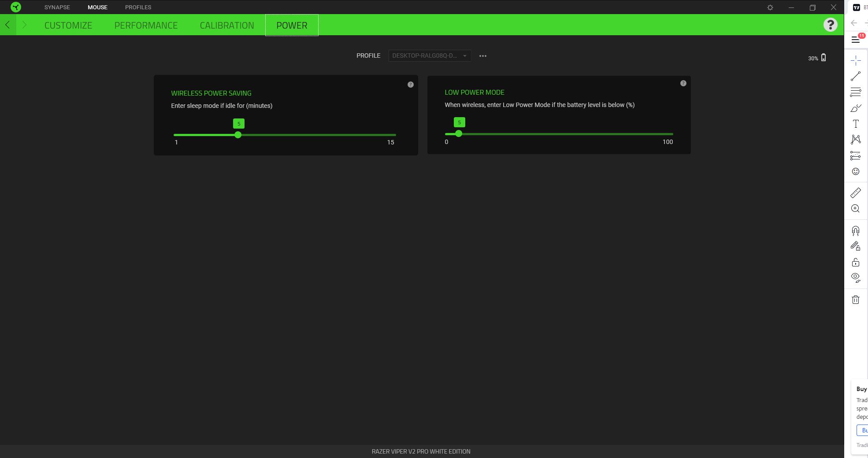Open the PROFILE dropdown
868x458 pixels.
430,56
